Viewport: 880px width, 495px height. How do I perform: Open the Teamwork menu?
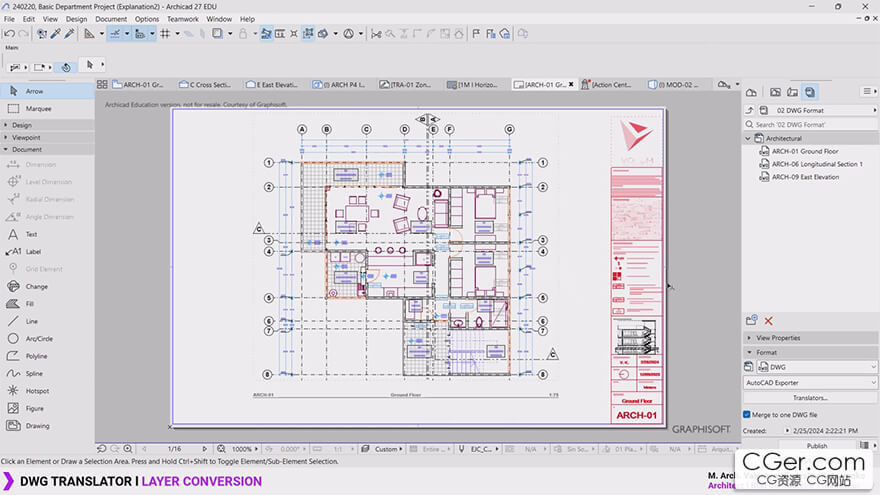183,19
